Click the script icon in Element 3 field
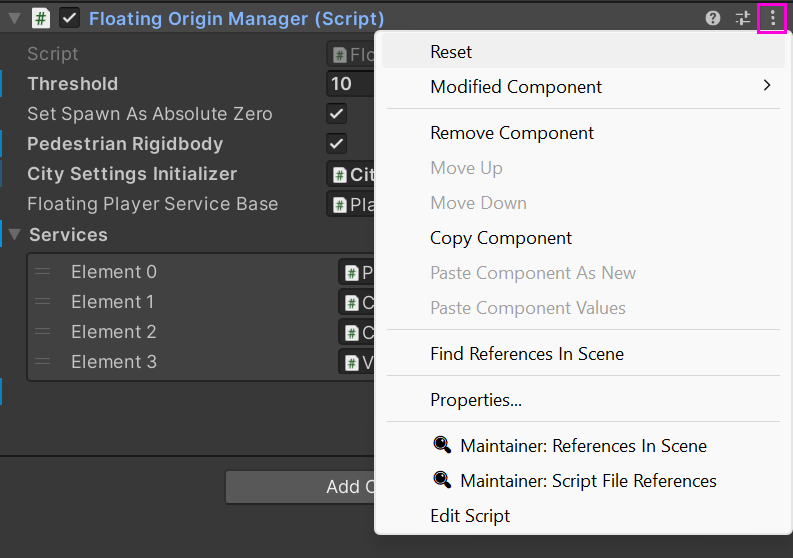 [x=351, y=362]
